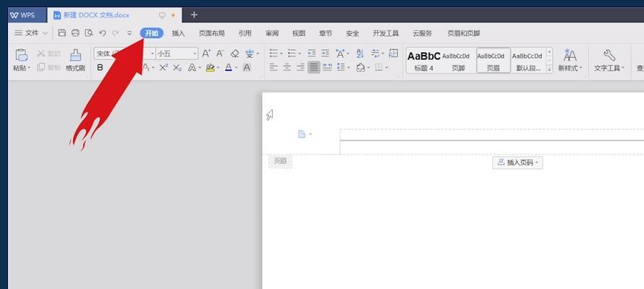The image size is (644, 289).
Task: Click the phonetic guide (拼音) icon
Action: [x=250, y=53]
